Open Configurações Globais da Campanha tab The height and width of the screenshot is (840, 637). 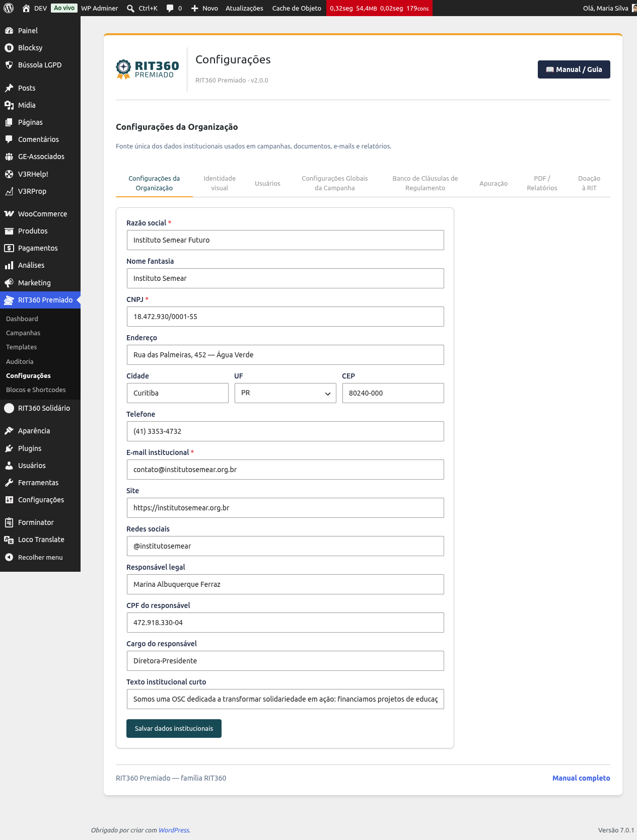[335, 183]
